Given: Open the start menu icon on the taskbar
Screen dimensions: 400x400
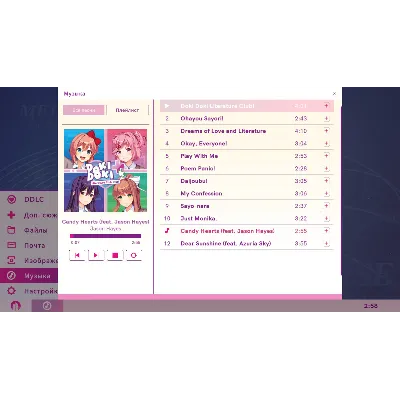Looking at the screenshot, I should point(15,305).
